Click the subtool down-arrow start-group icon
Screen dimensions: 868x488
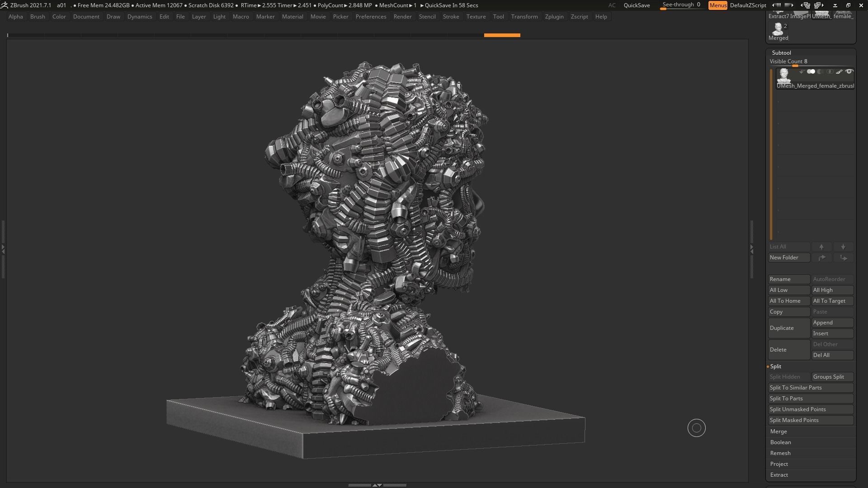pos(802,72)
